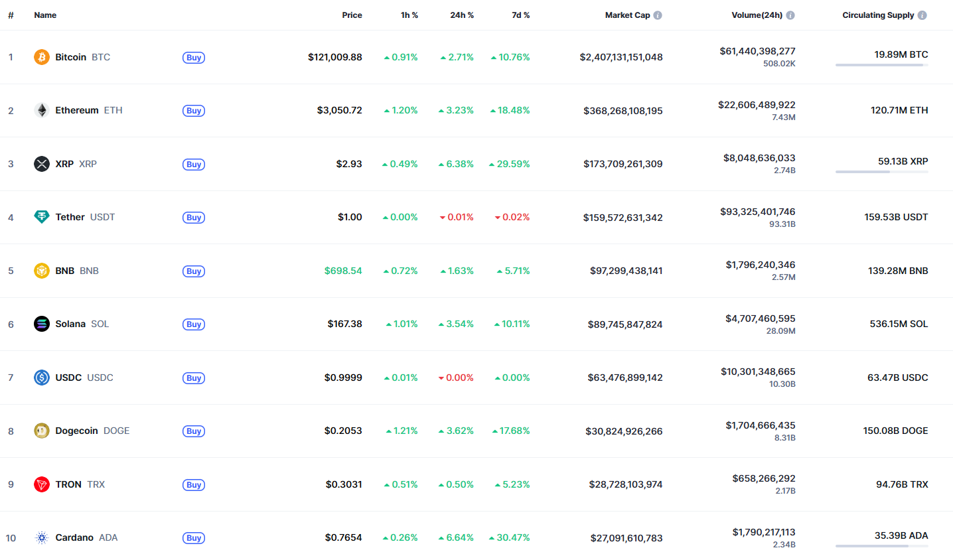The image size is (953, 560).
Task: Click the TRON coin logo
Action: [42, 484]
